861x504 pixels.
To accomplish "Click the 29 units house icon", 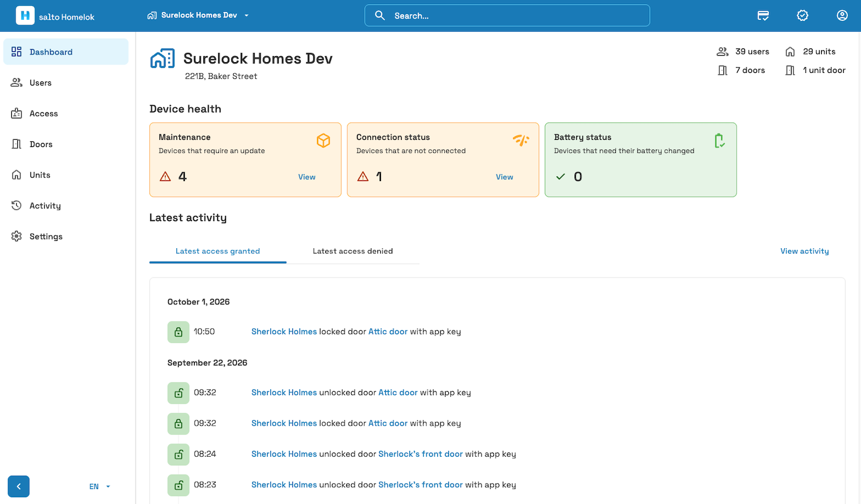I will 790,51.
